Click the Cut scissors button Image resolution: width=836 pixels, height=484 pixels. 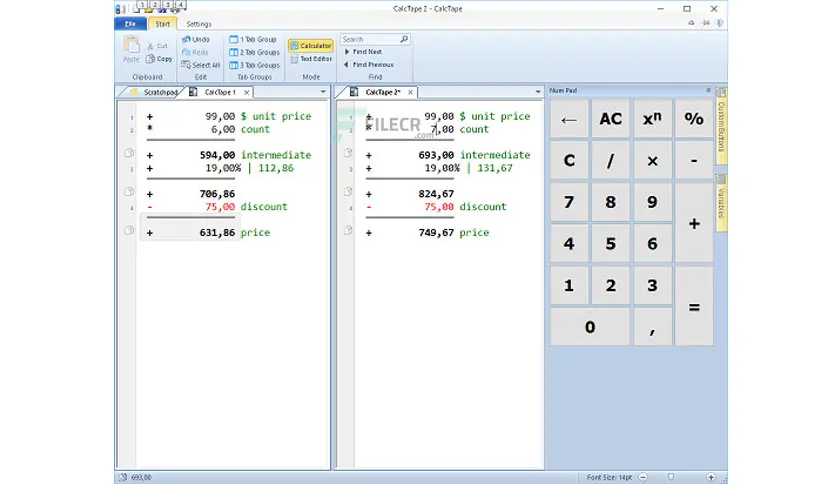tap(157, 46)
